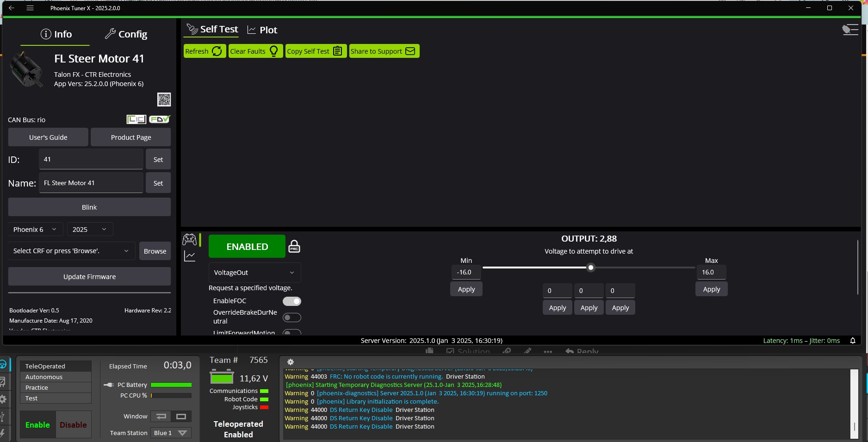This screenshot has height=442, width=868.
Task: Click Browse for firmware file
Action: (155, 251)
